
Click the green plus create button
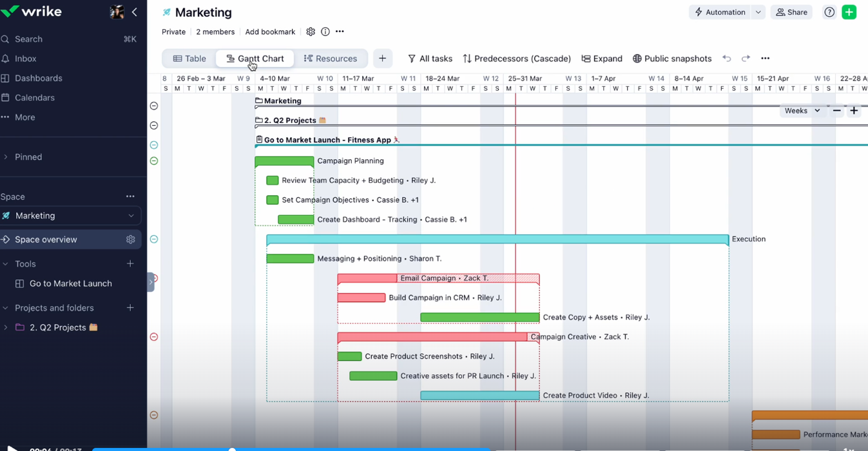pyautogui.click(x=849, y=12)
